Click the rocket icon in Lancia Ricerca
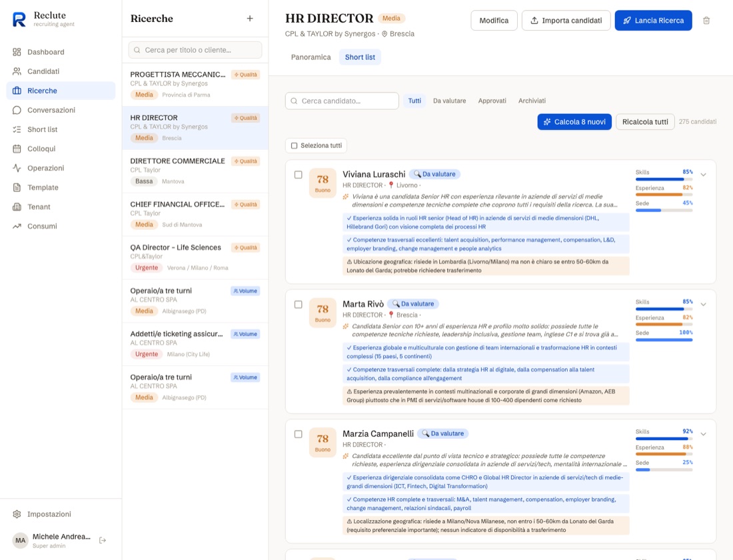This screenshot has width=733, height=560. tap(627, 21)
